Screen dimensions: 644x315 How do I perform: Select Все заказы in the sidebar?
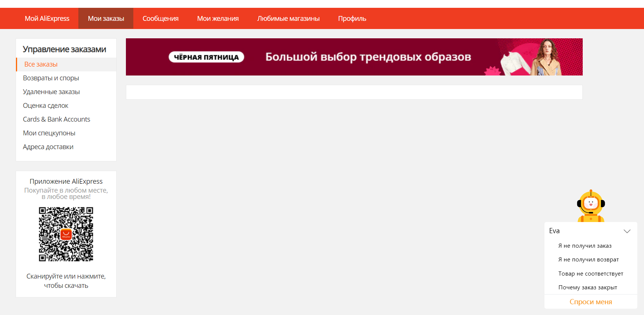[66, 64]
